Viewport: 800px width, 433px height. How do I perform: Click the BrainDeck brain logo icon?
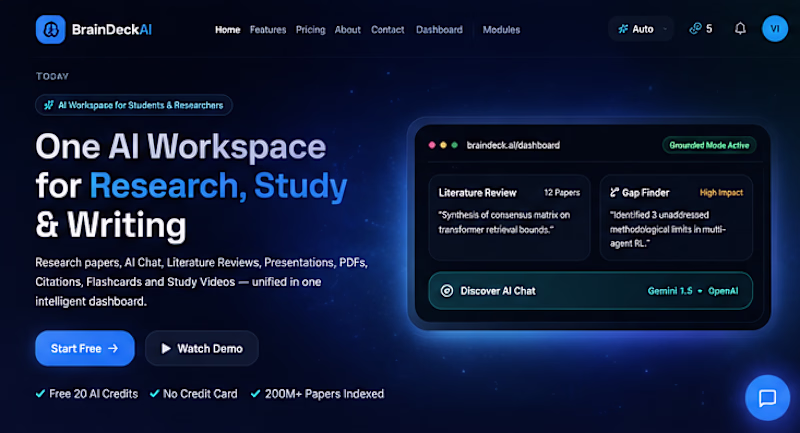(51, 30)
